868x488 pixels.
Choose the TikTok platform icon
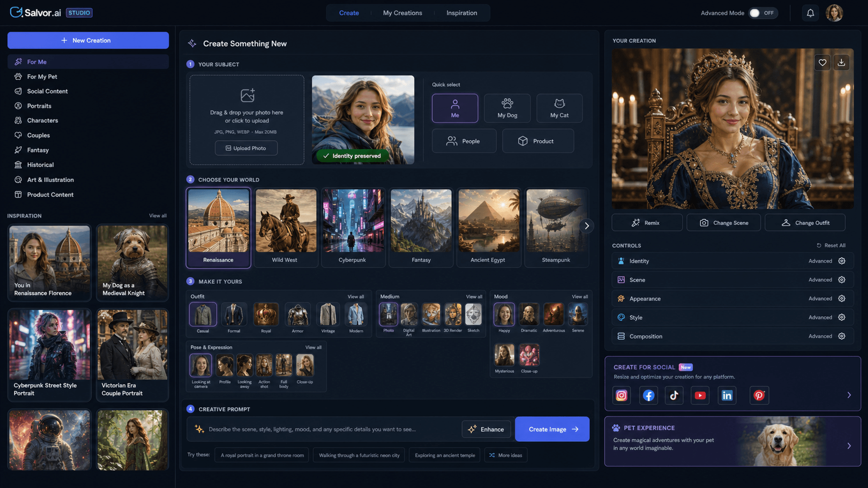[x=674, y=395]
